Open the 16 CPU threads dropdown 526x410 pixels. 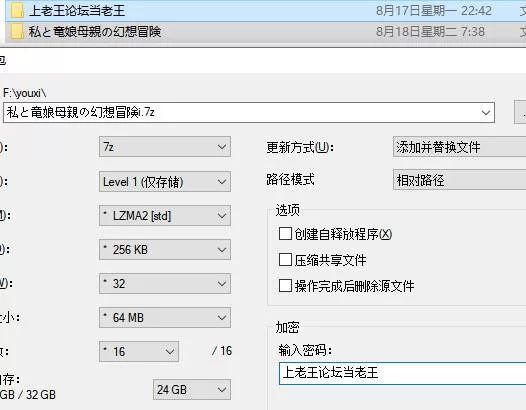point(139,352)
